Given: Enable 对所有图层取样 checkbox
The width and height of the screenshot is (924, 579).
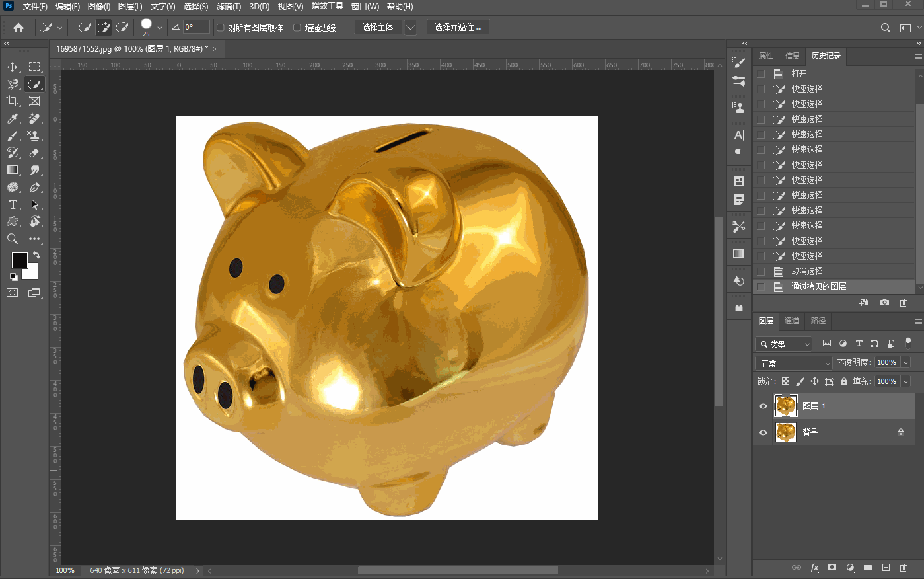Looking at the screenshot, I should (x=221, y=28).
